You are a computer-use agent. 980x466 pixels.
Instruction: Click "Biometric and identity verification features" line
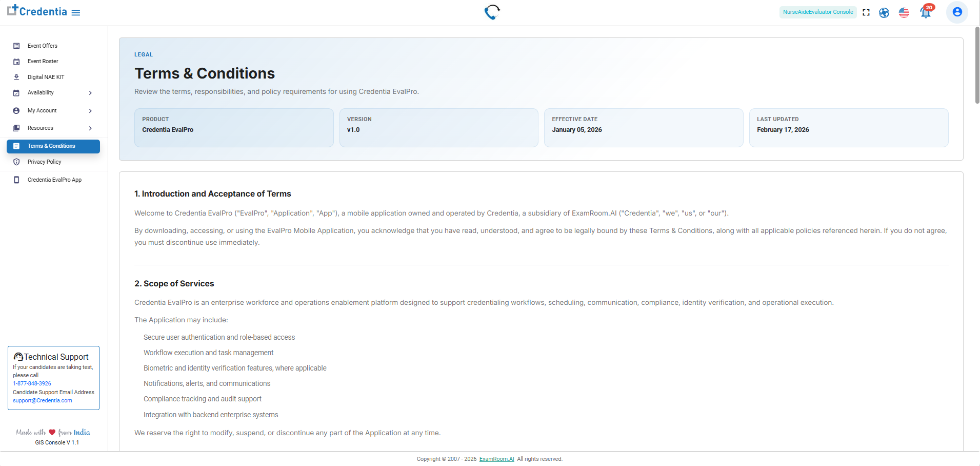[x=235, y=368]
